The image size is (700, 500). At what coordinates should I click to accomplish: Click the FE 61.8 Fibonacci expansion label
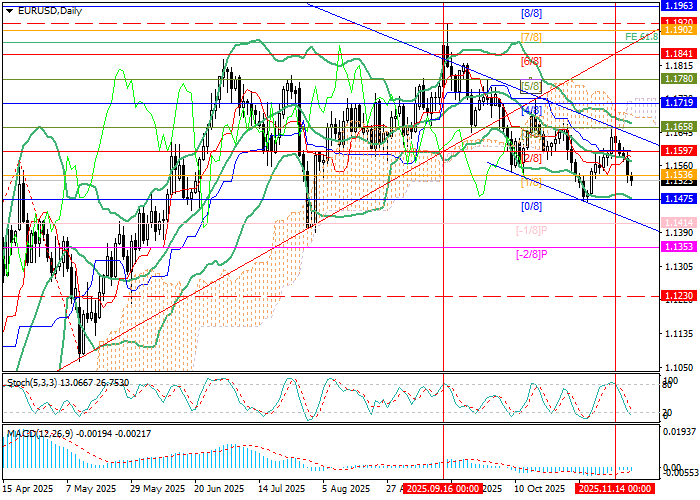[x=642, y=37]
